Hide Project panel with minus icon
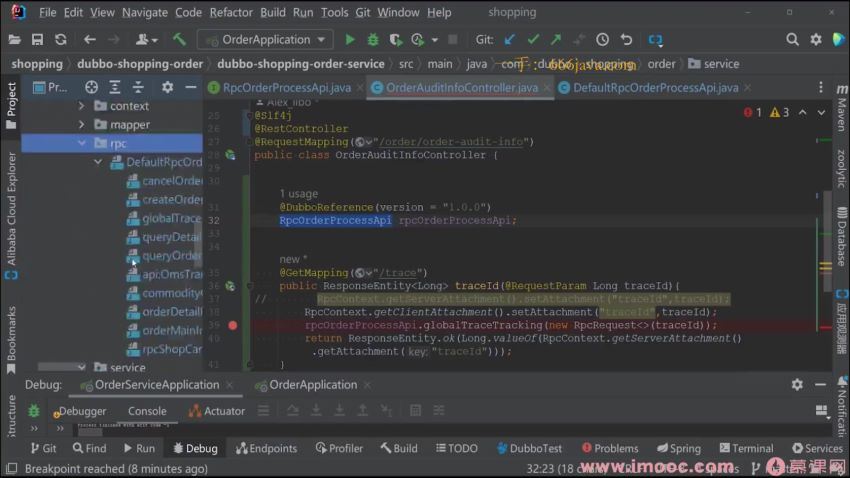850x478 pixels. click(x=190, y=87)
